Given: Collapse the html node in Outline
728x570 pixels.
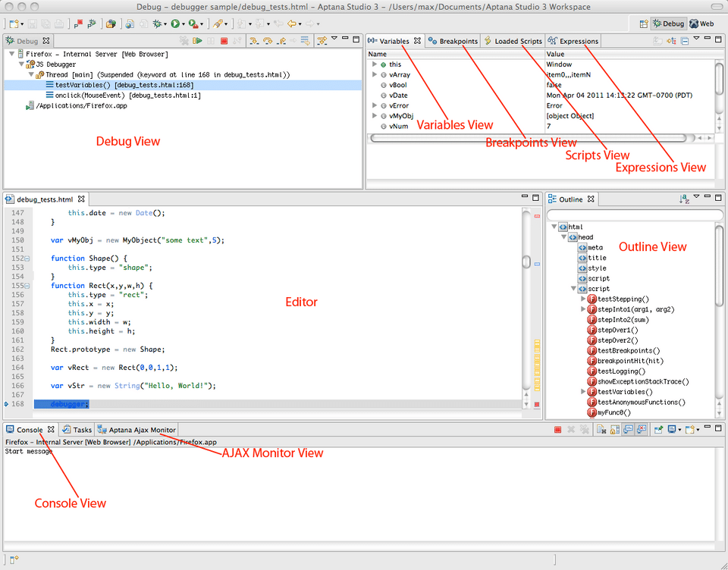Looking at the screenshot, I should point(554,227).
